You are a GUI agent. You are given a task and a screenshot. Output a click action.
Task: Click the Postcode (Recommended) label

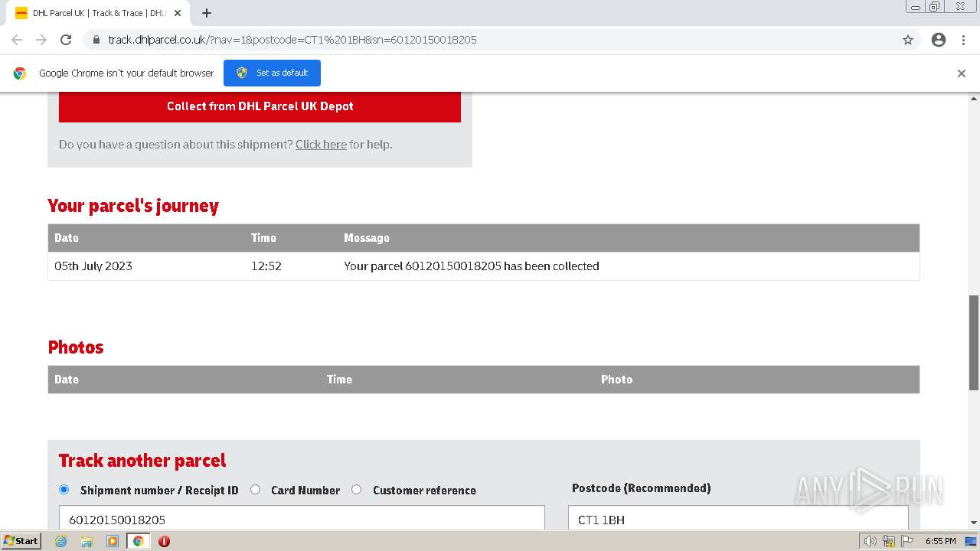pyautogui.click(x=641, y=488)
